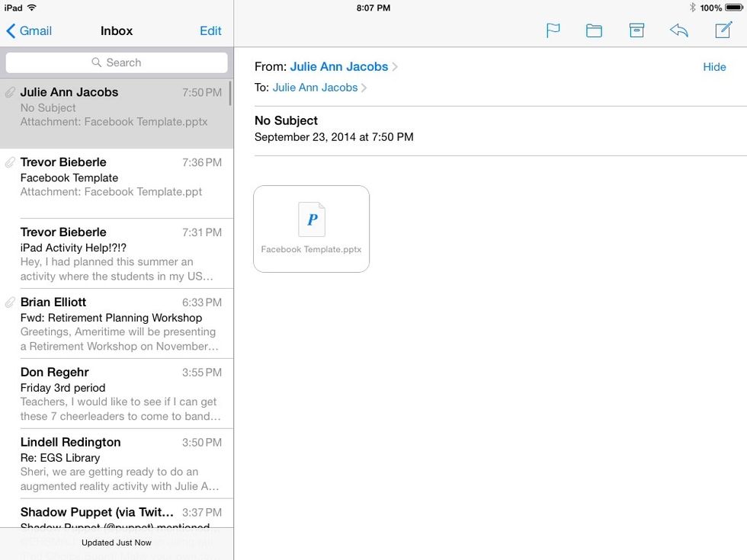Move message using the folder icon
The height and width of the screenshot is (560, 747).
594,30
